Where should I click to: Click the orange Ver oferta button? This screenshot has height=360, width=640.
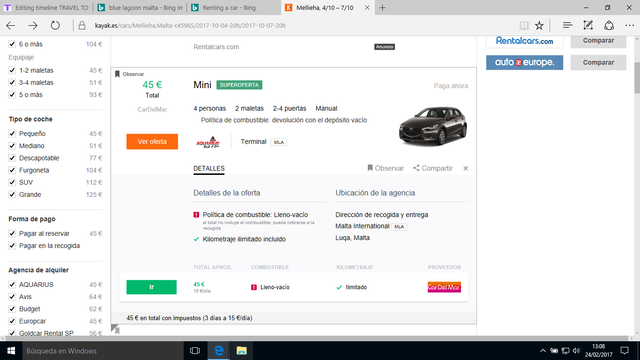[x=152, y=142]
